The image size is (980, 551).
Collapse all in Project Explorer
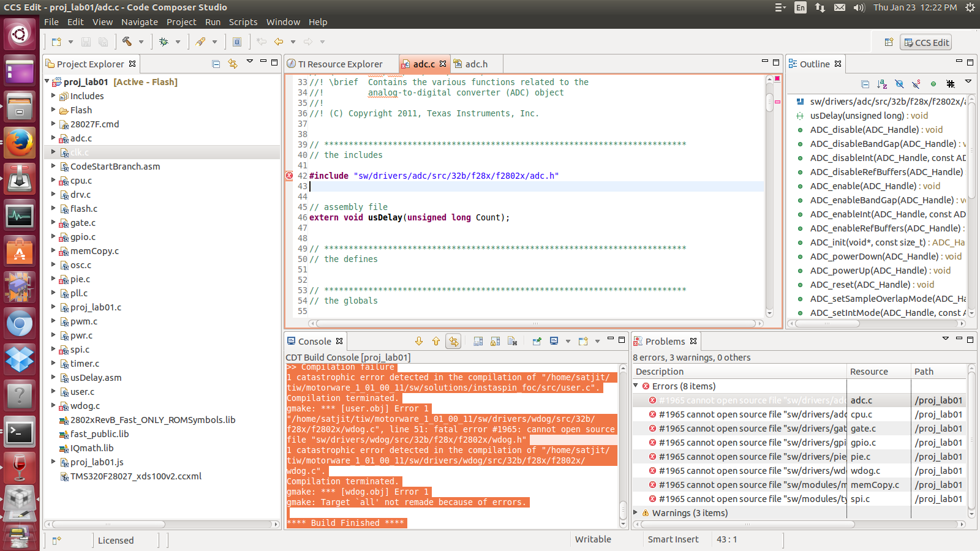[x=216, y=64]
